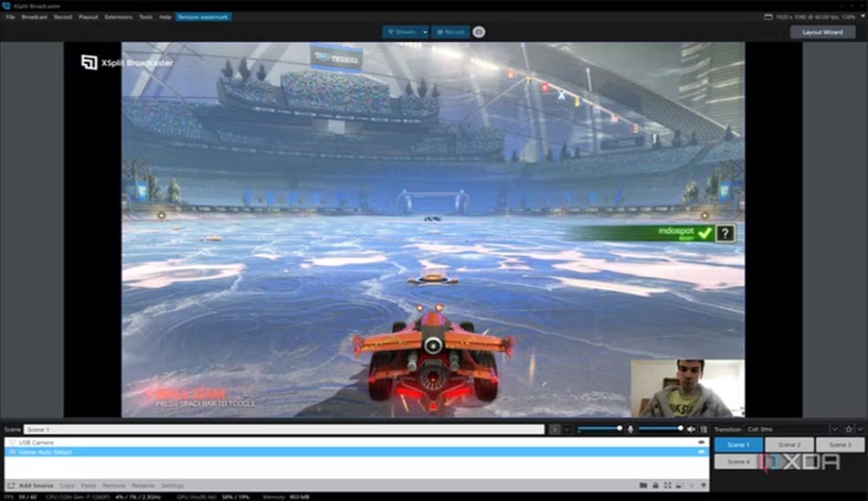The height and width of the screenshot is (501, 868).
Task: Click the Rocket League game preview
Action: point(433,229)
